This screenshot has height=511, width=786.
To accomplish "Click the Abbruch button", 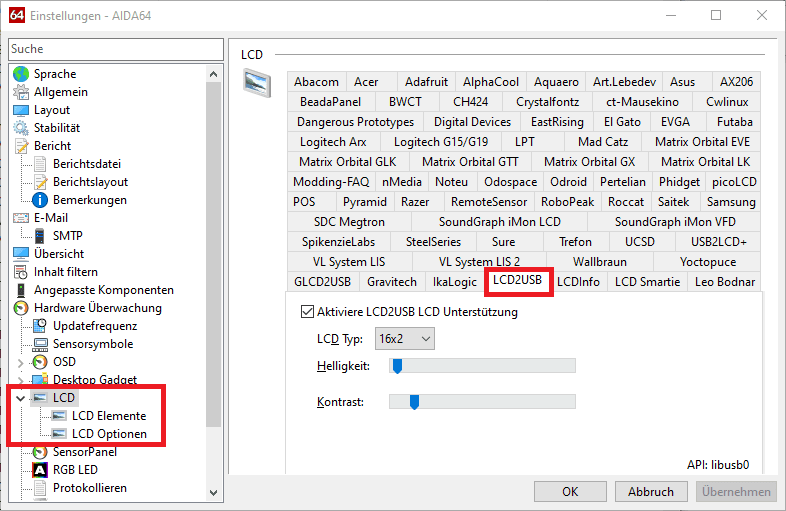I will (651, 492).
